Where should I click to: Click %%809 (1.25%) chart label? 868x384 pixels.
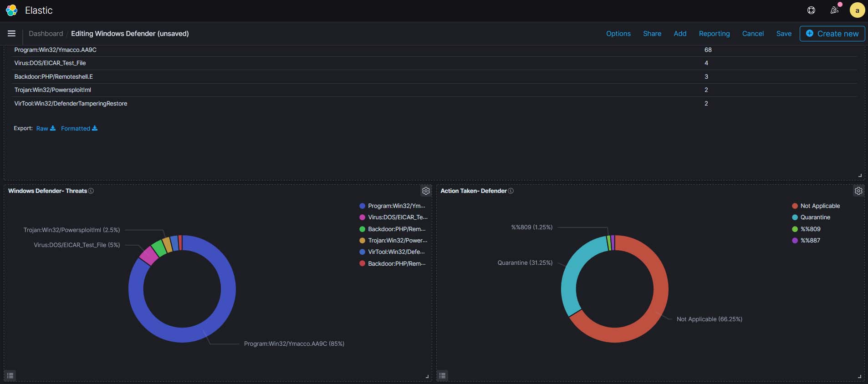pyautogui.click(x=532, y=227)
